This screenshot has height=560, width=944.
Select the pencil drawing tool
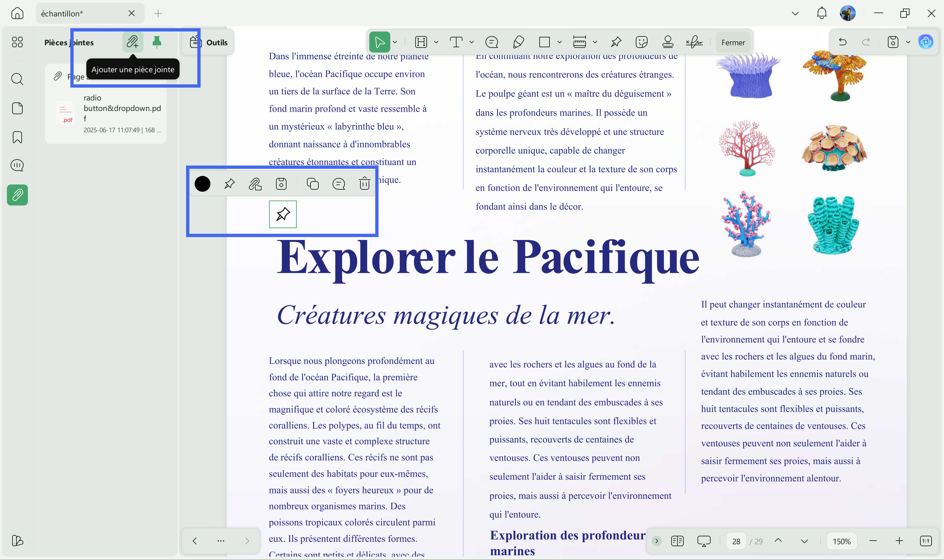pyautogui.click(x=518, y=42)
